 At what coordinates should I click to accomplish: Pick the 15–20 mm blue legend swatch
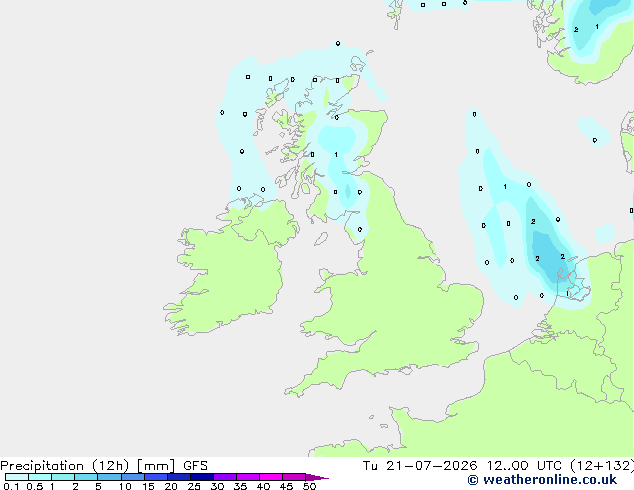(x=156, y=477)
